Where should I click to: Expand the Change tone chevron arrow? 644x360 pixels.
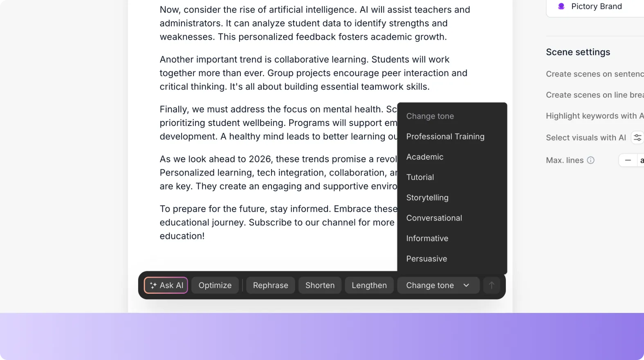coord(466,285)
